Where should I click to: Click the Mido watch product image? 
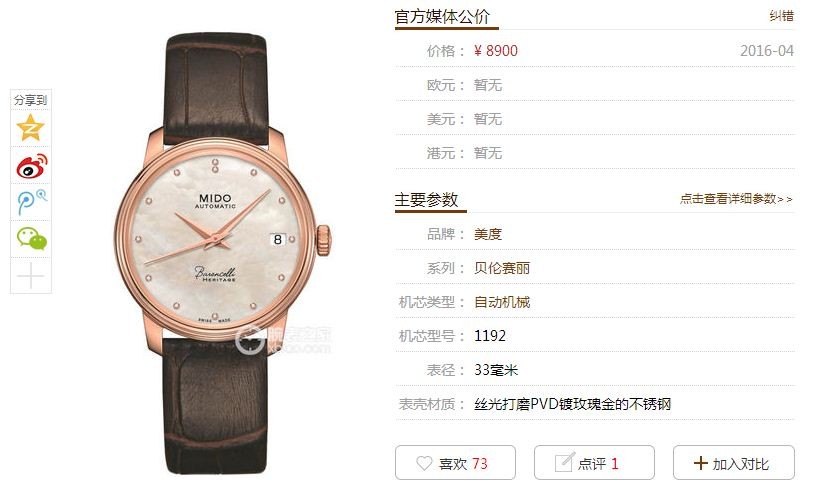[x=222, y=254]
